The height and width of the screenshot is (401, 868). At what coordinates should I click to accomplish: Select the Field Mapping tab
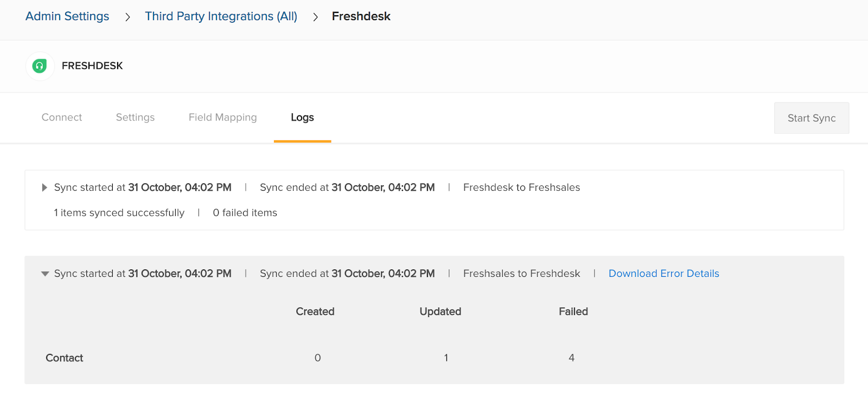(222, 118)
